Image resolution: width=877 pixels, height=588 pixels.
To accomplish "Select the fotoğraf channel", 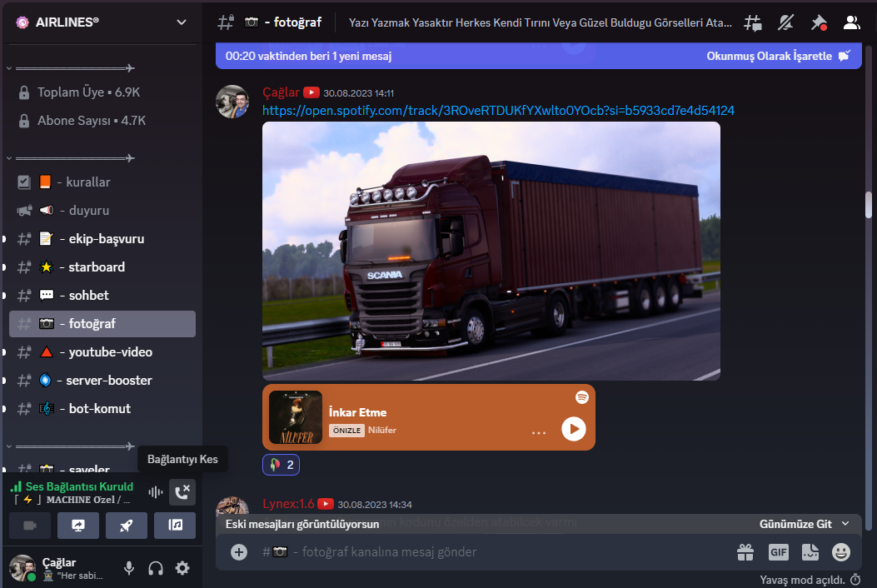I will click(x=102, y=324).
